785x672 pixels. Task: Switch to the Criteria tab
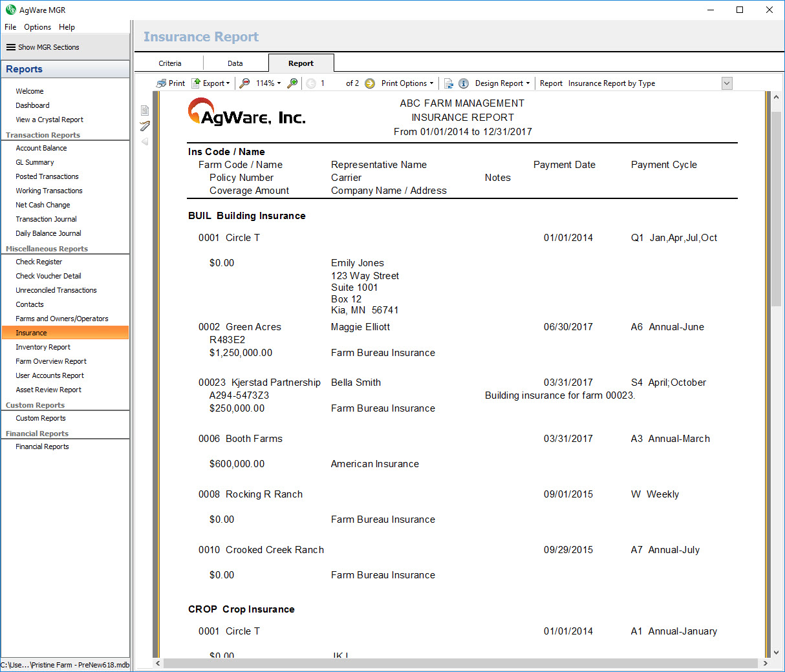169,63
